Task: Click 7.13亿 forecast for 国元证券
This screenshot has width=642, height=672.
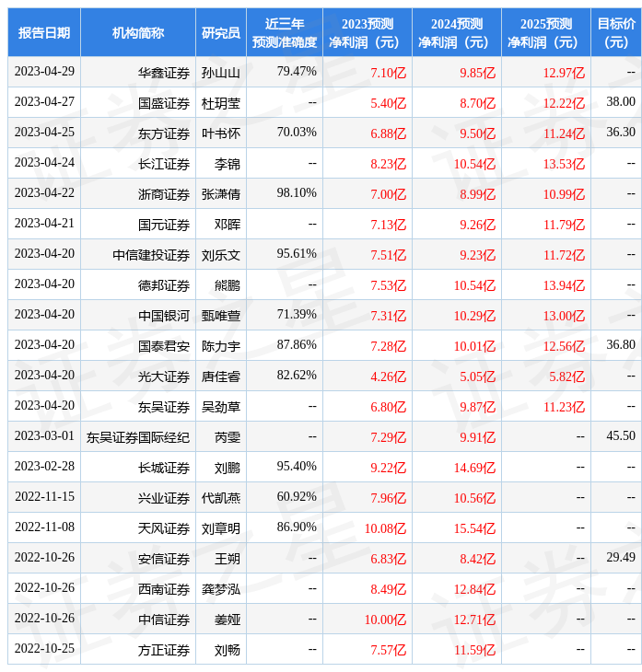Action: pyautogui.click(x=388, y=225)
